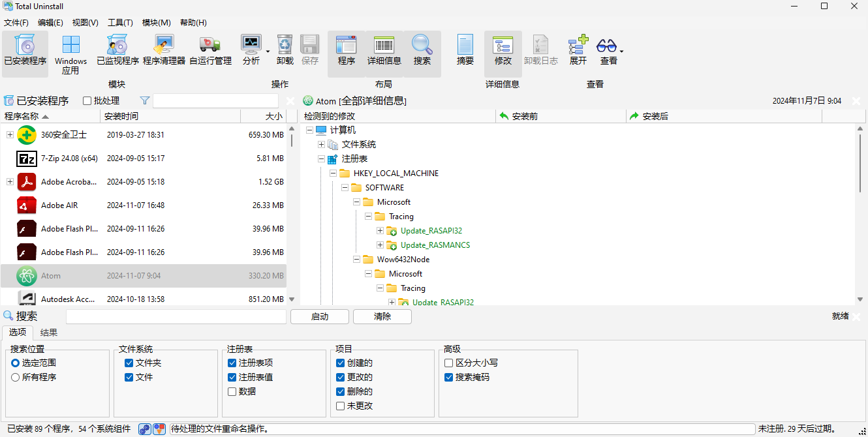Collapse the 计算机 tree node

(x=309, y=130)
